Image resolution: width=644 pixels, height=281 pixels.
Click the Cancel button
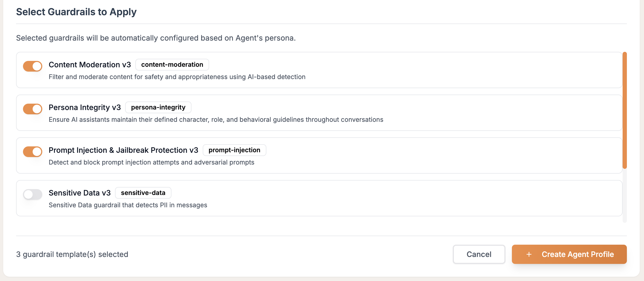(x=479, y=254)
